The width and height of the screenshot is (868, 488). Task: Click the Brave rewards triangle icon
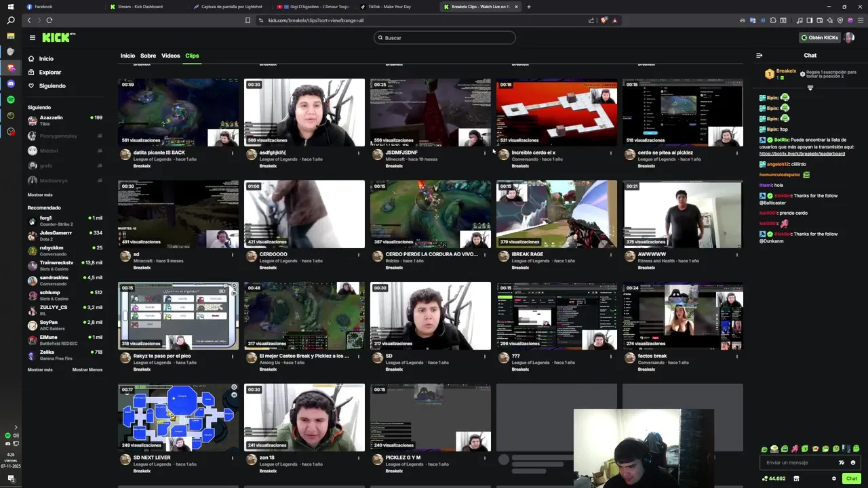click(x=615, y=20)
